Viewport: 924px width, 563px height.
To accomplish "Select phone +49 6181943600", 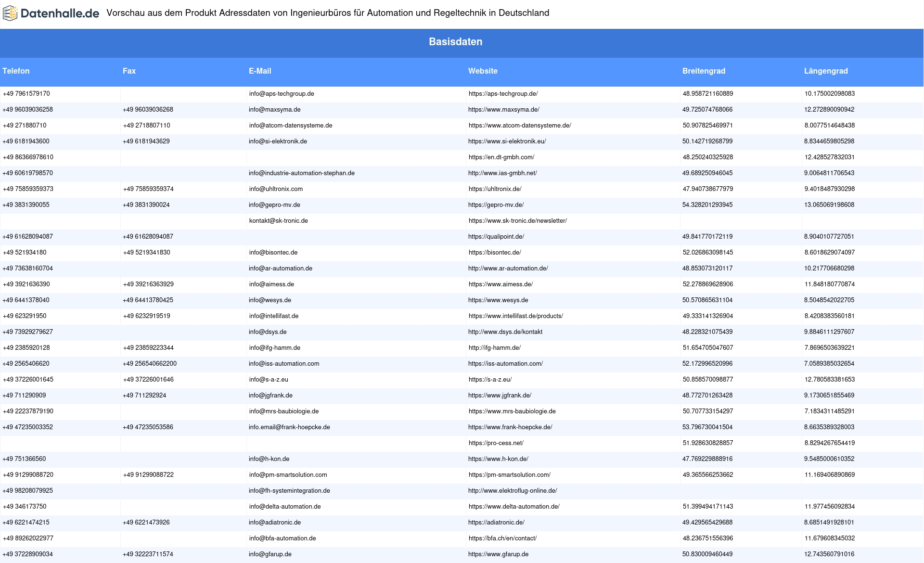I will coord(26,141).
